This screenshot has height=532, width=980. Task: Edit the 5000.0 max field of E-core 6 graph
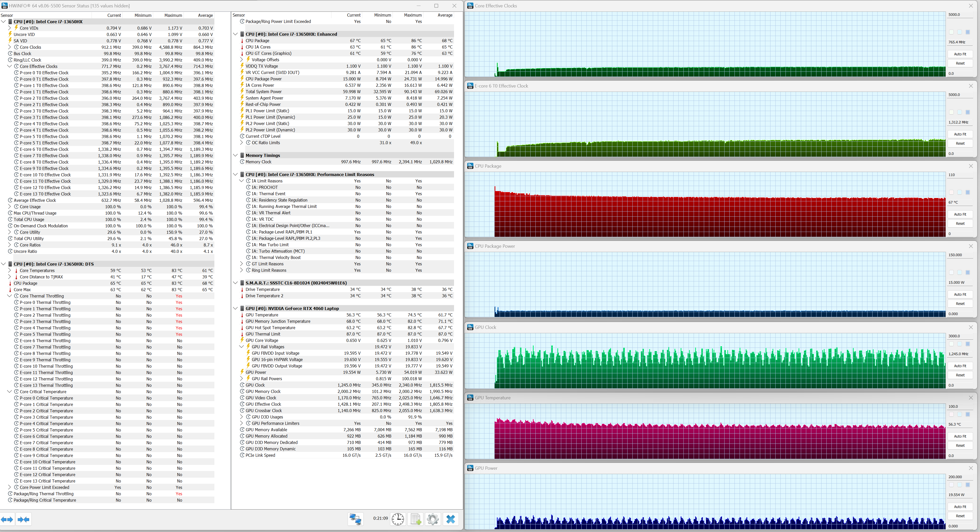point(960,95)
